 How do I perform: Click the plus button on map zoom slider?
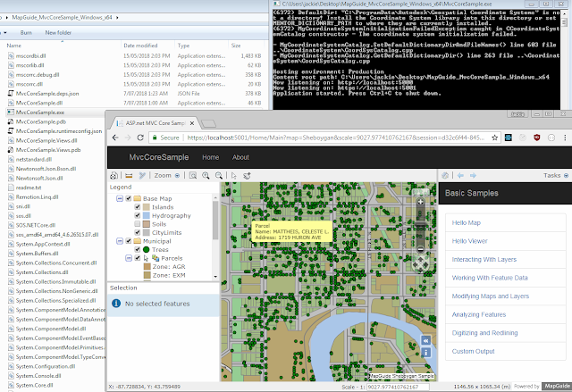(420, 202)
